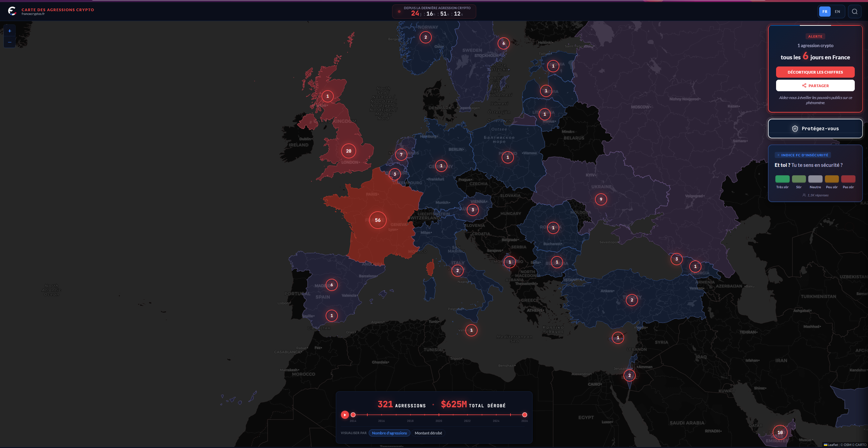This screenshot has height=448, width=868.
Task: Click the timeline end handle at 2026
Action: coord(524,415)
